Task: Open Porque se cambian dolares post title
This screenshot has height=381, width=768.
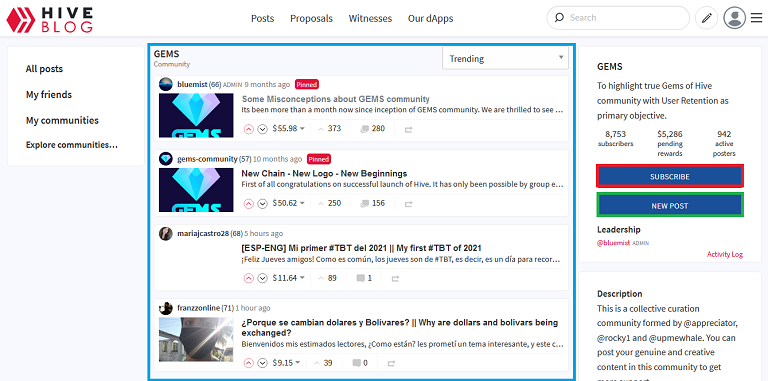Action: (x=400, y=328)
